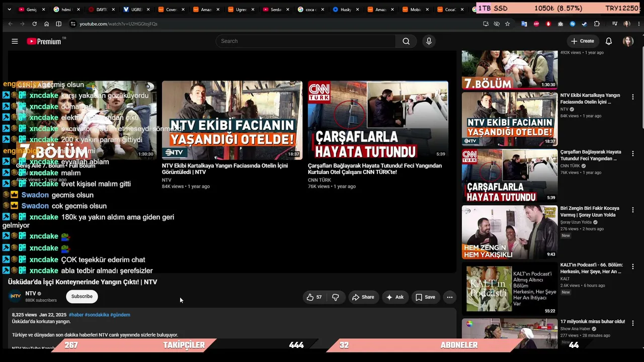Viewport: 644px width, 362px height.
Task: View site information for youtube.com
Action: point(72,24)
